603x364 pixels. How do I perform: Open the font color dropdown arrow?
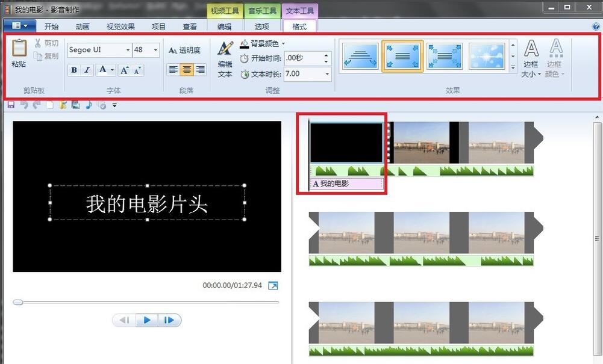point(112,70)
